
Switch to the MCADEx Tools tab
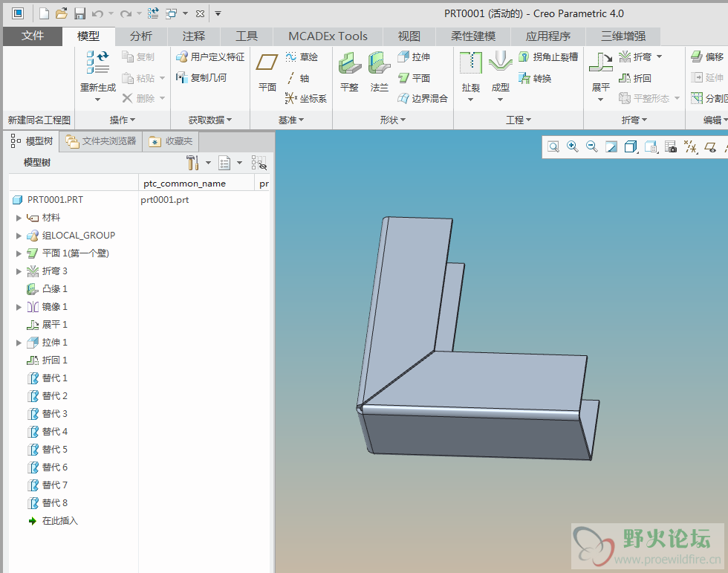[x=328, y=36]
